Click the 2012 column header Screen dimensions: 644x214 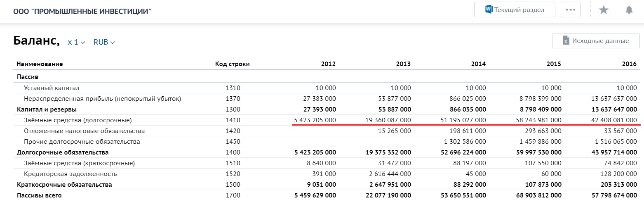tap(328, 64)
